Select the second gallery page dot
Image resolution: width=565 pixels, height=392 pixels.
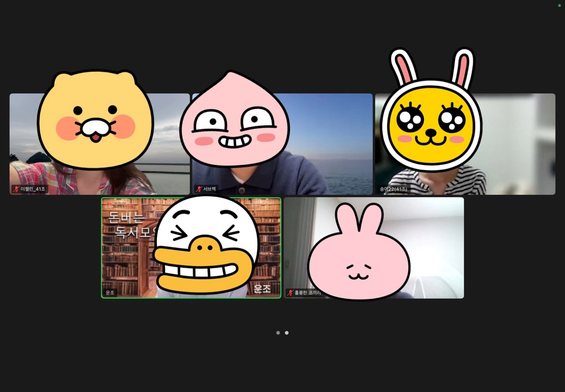(x=287, y=333)
